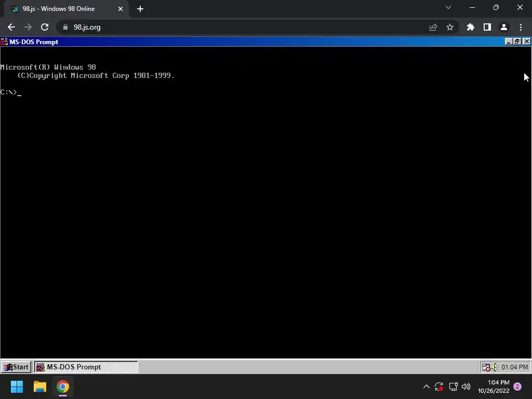Open the 1:04 PM date and time flyout
The height and width of the screenshot is (399, 532).
(x=494, y=387)
